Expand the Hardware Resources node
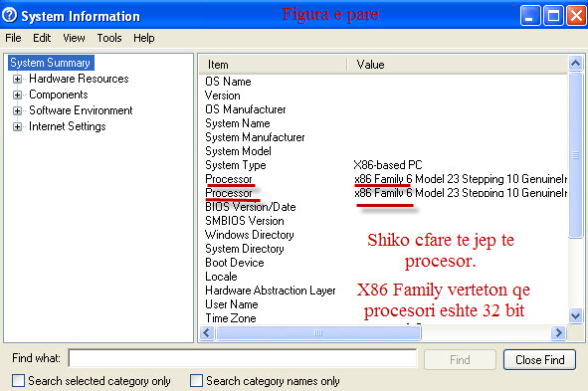The height and width of the screenshot is (391, 588). [17, 79]
